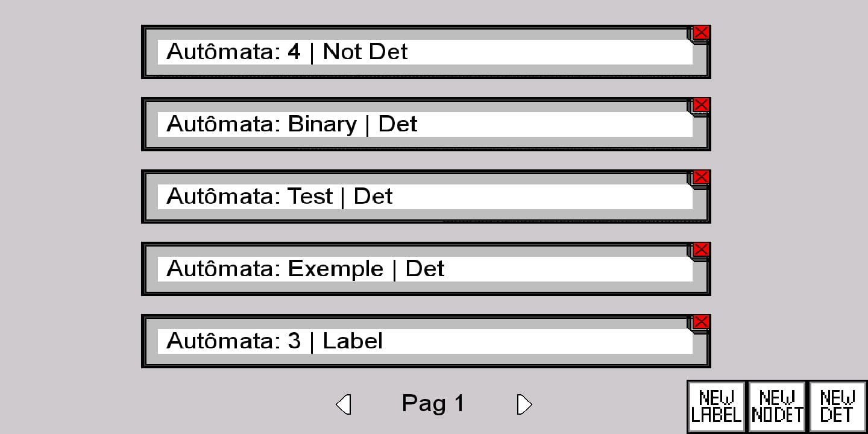Create a new non-deterministic automaton

coord(777,407)
